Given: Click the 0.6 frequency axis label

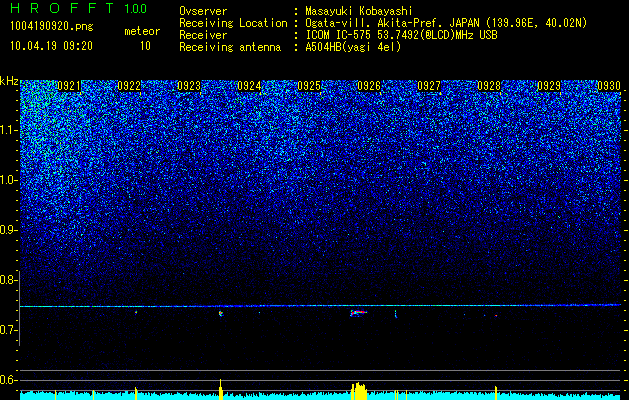Looking at the screenshot, I should [x=9, y=380].
